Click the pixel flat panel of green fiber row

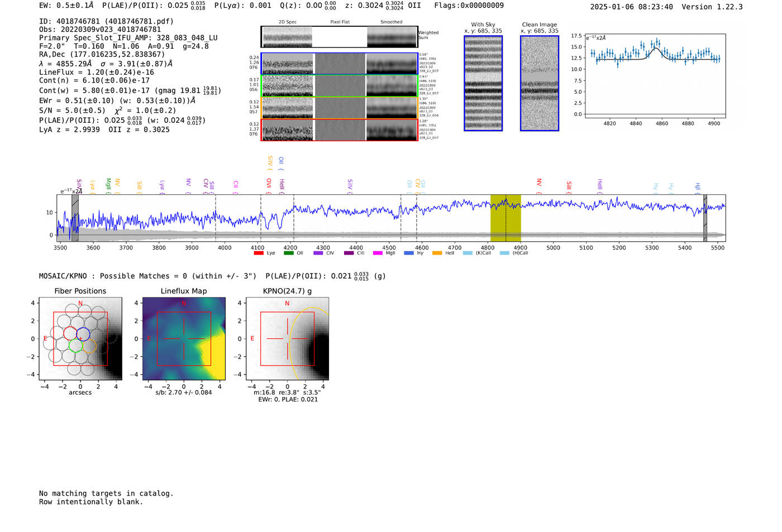(340, 86)
